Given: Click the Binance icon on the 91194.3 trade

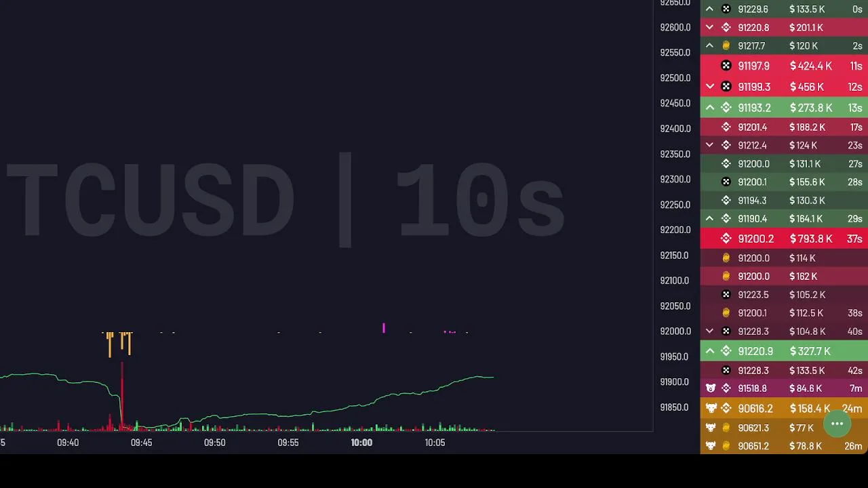Looking at the screenshot, I should 726,201.
